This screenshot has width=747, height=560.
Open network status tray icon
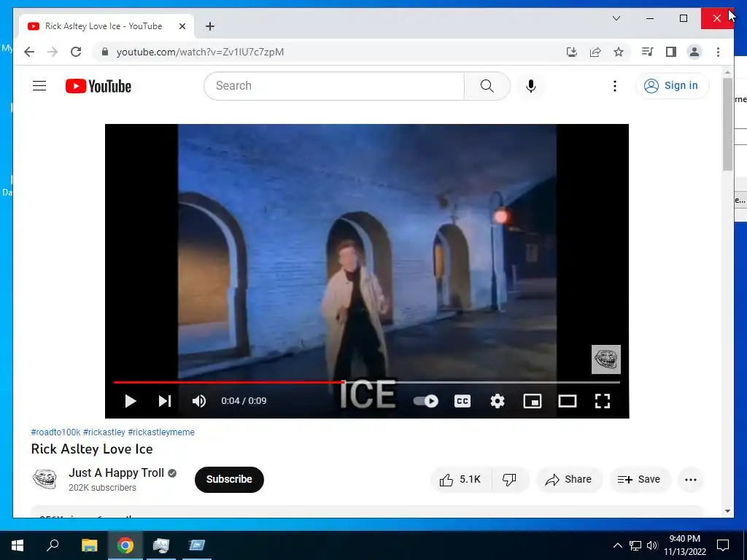click(635, 545)
